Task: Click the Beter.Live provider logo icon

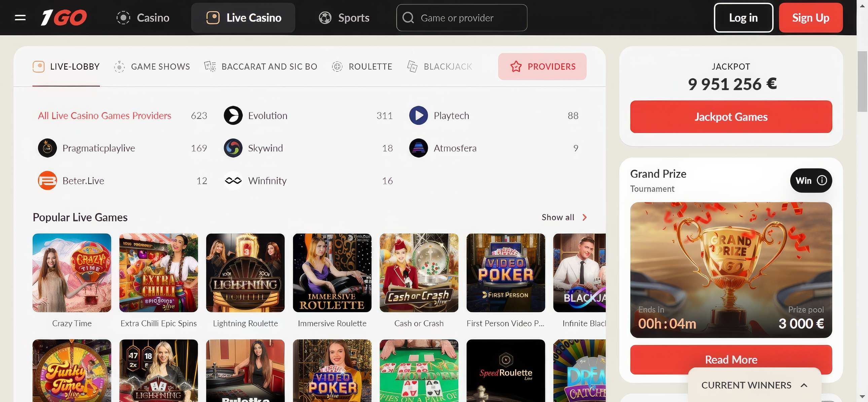Action: coord(47,181)
